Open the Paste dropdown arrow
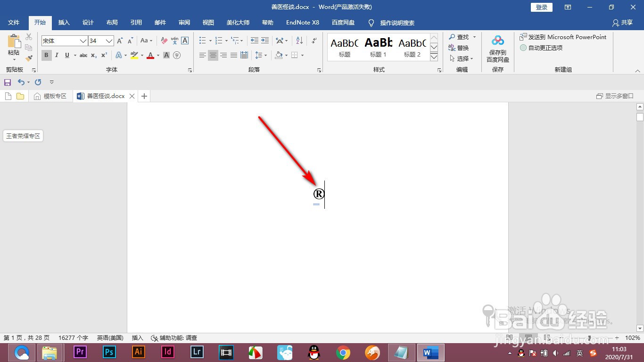This screenshot has width=644, height=362. (14, 59)
